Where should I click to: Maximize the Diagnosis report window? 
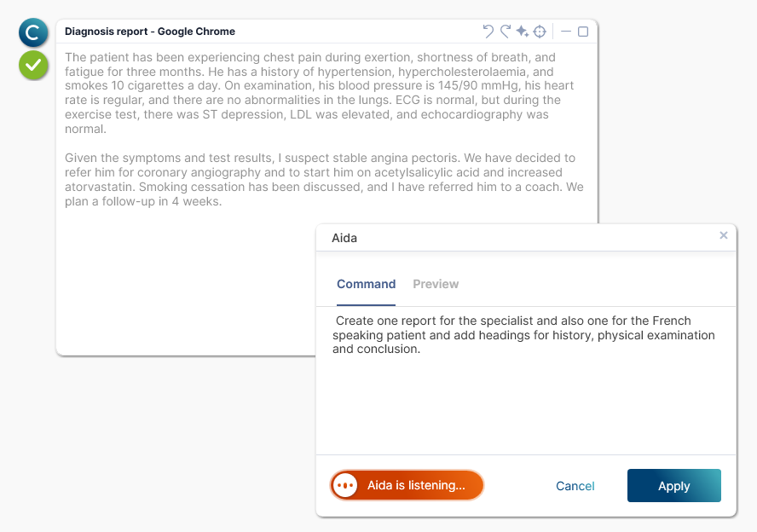pos(583,32)
